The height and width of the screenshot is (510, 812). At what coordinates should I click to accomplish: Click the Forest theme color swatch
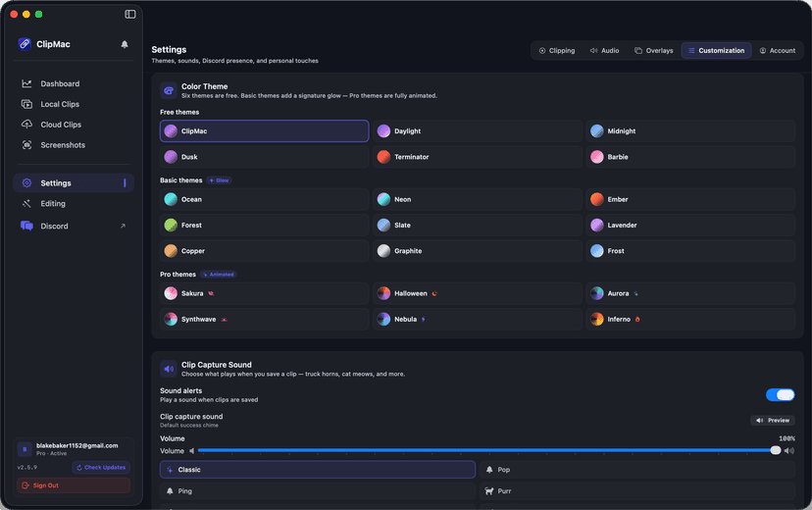(171, 226)
